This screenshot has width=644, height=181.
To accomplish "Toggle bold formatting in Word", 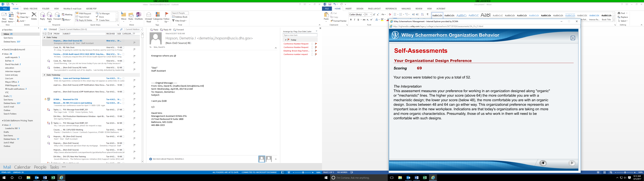I will pyautogui.click(x=351, y=19).
